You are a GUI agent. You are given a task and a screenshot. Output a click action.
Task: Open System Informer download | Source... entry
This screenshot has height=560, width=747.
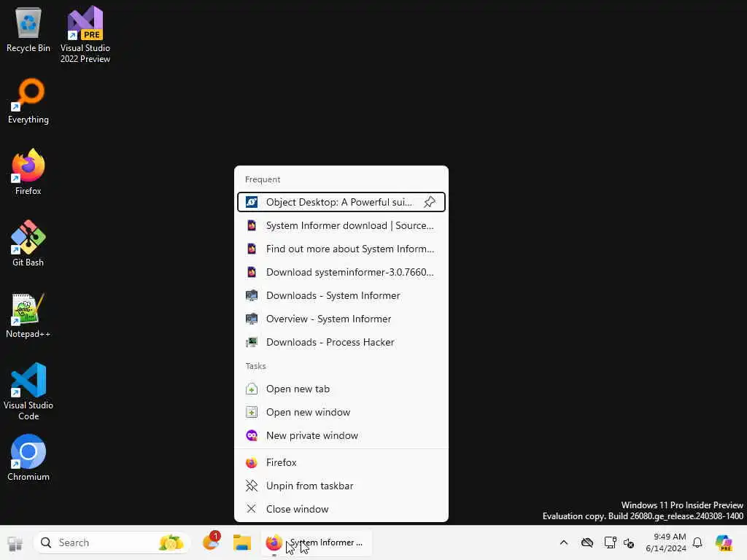341,225
